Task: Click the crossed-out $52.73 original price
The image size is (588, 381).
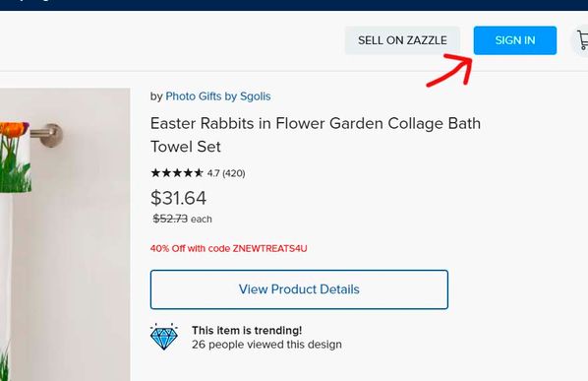Action: (170, 219)
